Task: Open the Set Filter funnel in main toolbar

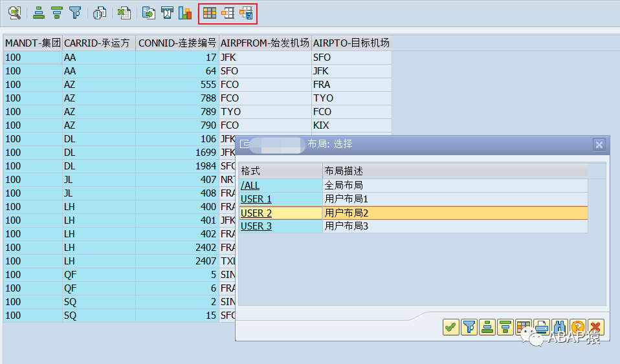Action: [75, 13]
